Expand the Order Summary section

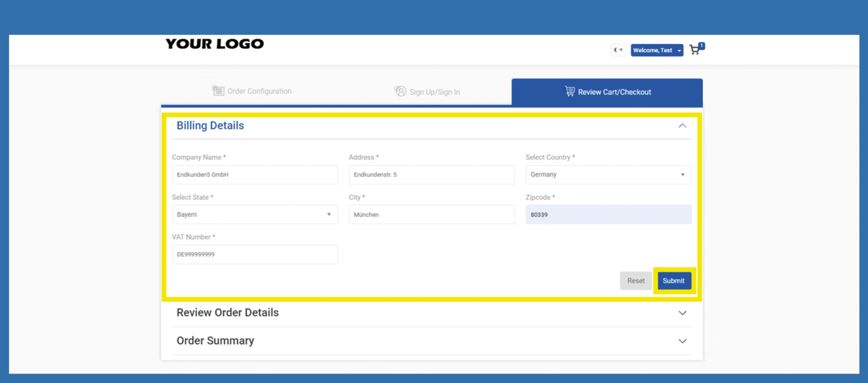click(682, 341)
